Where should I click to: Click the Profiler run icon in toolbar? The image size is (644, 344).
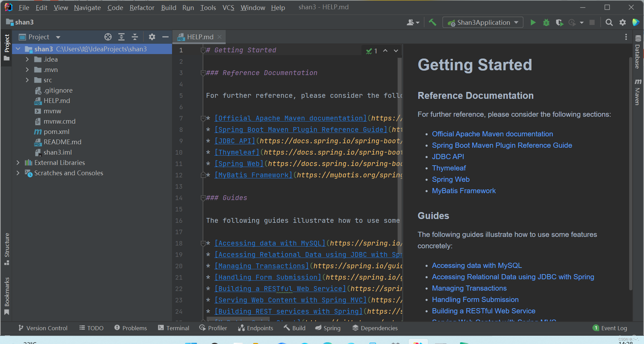click(572, 22)
